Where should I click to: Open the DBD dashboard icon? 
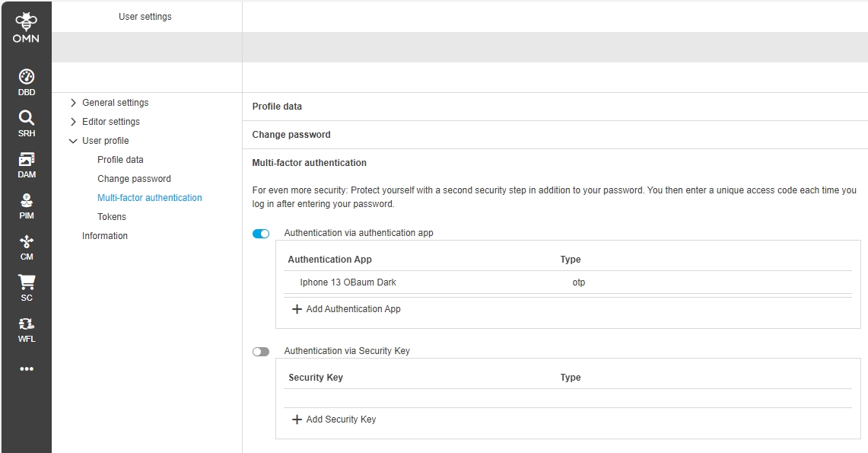click(27, 81)
